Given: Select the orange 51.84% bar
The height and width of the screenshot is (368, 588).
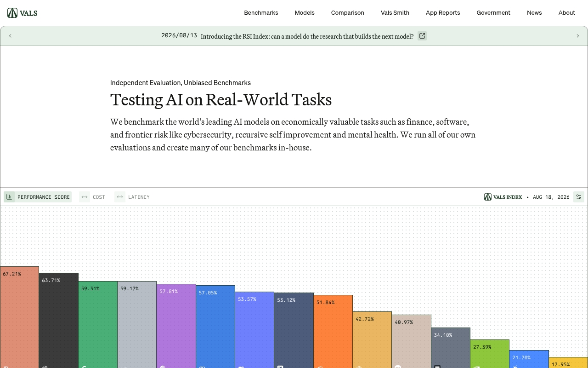Looking at the screenshot, I should tap(333, 332).
